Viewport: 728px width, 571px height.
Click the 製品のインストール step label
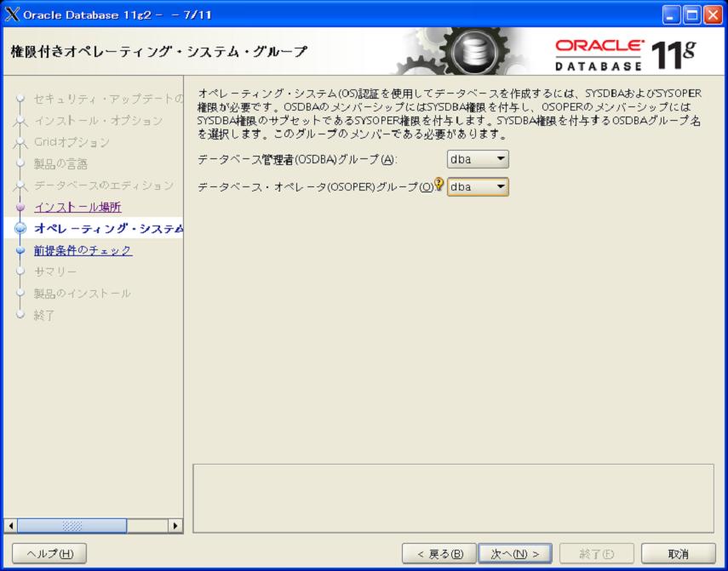[83, 293]
